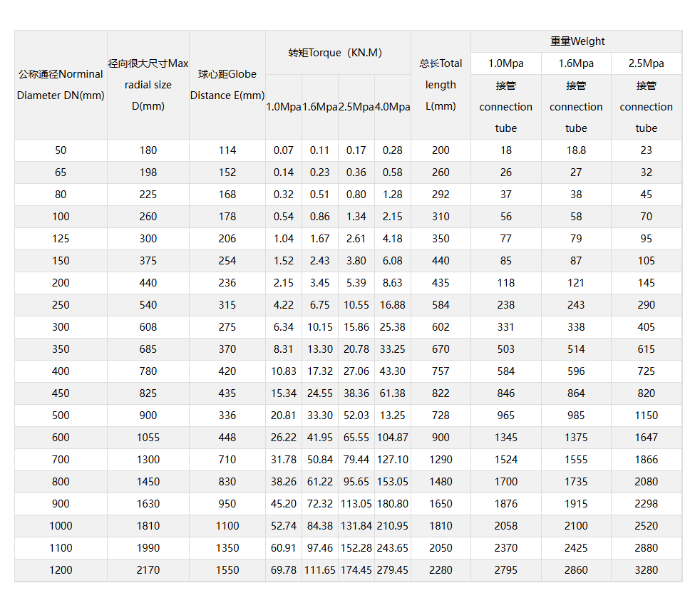Click torque value 13.25 in DN 500 row
The height and width of the screenshot is (593, 700).
(393, 415)
